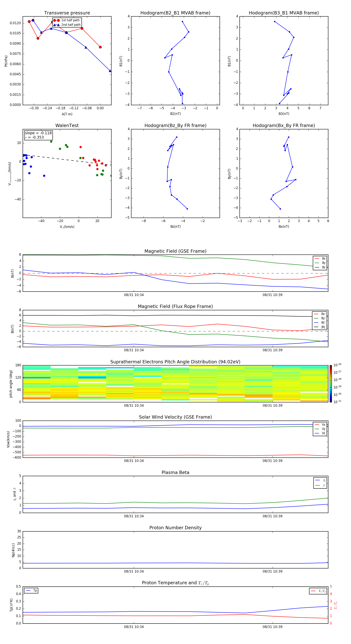
Task: Select Bx' in the Flux Rope legend
Action: pos(320,314)
